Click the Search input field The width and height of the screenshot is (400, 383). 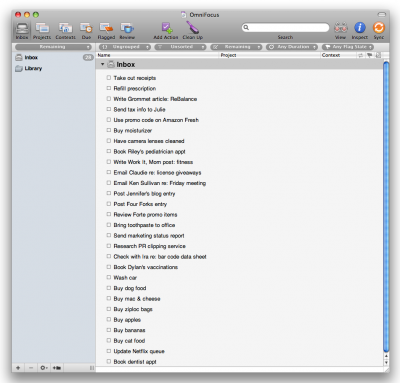(x=285, y=27)
